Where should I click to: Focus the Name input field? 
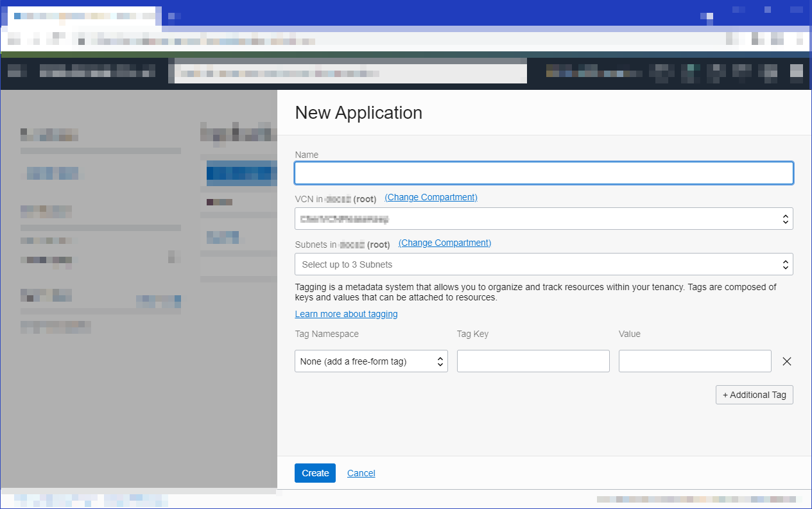tap(543, 173)
